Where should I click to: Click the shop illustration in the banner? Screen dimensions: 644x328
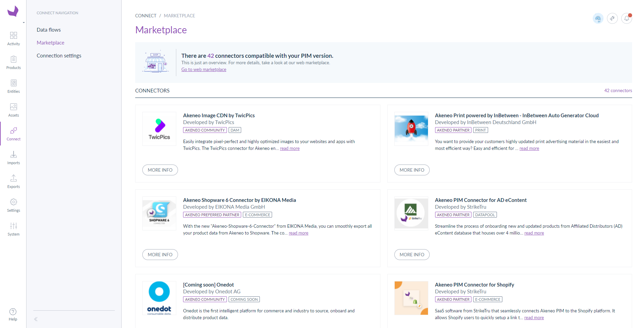(155, 62)
